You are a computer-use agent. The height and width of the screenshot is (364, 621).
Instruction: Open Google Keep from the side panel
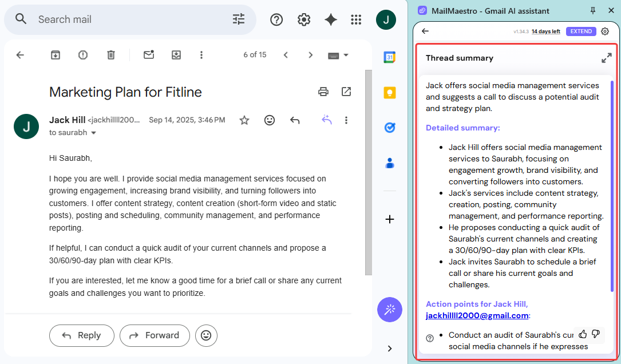(x=390, y=93)
